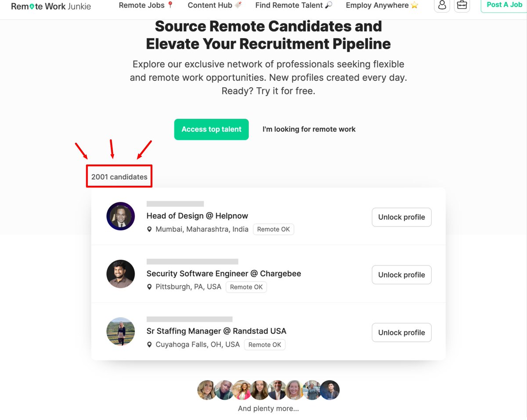Unlock the Randstad USA manager profile
This screenshot has width=527, height=420.
pyautogui.click(x=402, y=333)
